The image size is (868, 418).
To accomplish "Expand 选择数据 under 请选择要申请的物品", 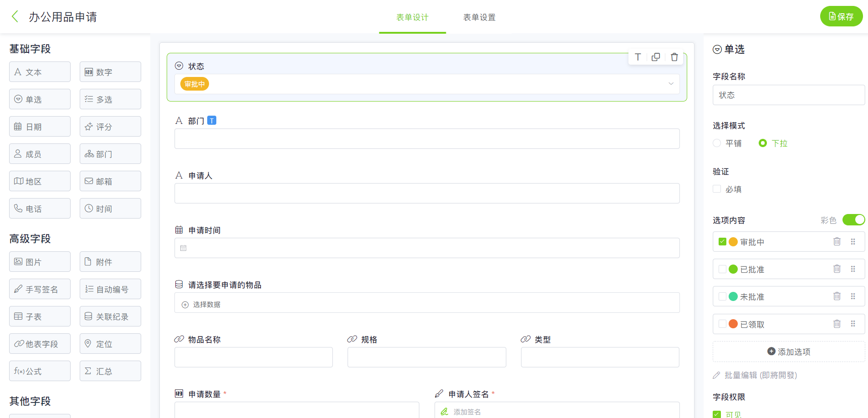I will 201,305.
